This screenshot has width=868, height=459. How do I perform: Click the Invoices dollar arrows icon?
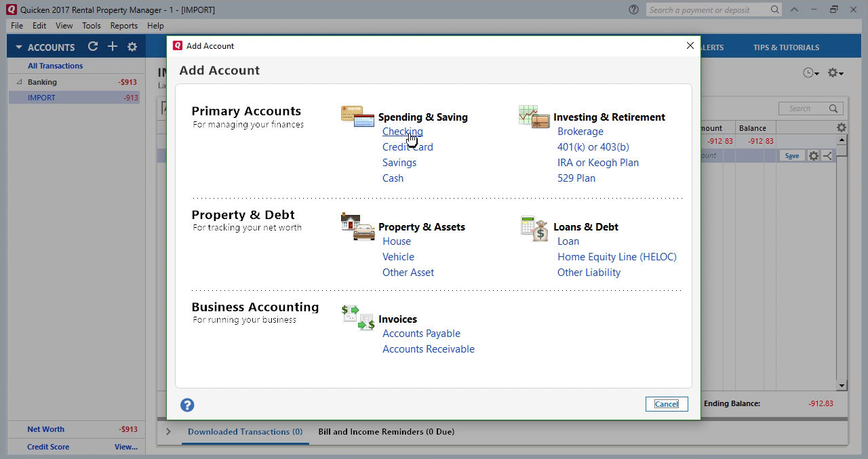358,317
